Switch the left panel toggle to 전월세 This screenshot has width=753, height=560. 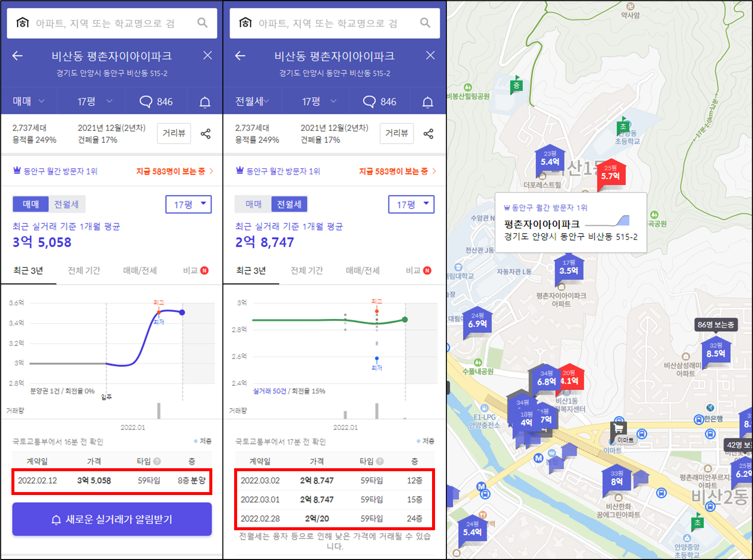click(x=66, y=204)
